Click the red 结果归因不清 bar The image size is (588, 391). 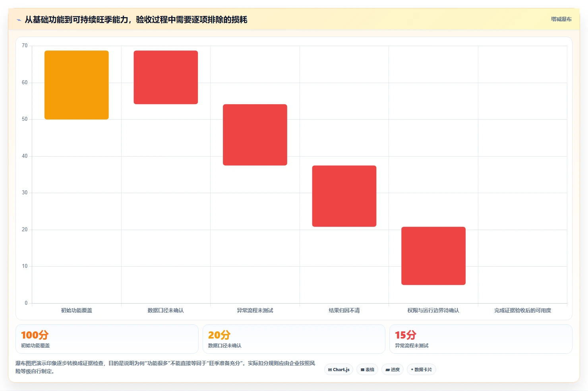[344, 196]
